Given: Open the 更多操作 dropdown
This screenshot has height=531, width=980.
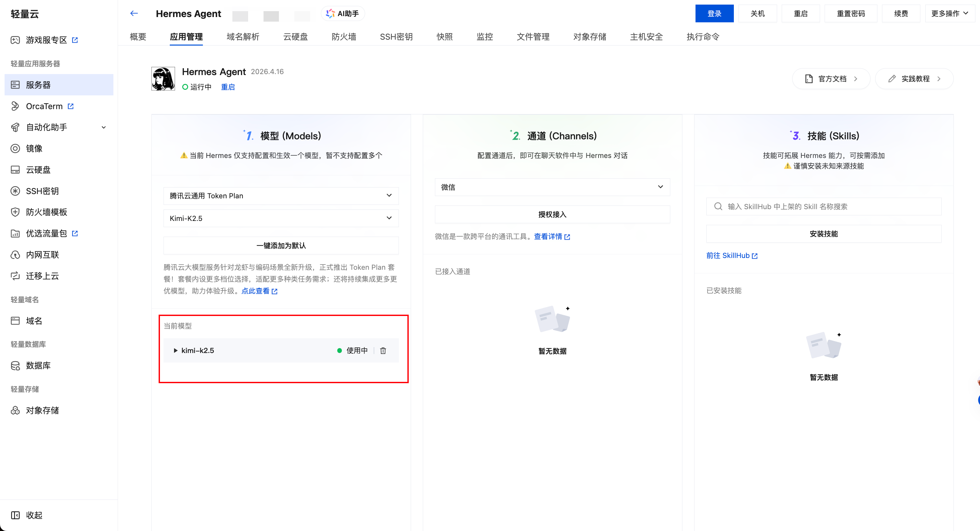Looking at the screenshot, I should 950,14.
